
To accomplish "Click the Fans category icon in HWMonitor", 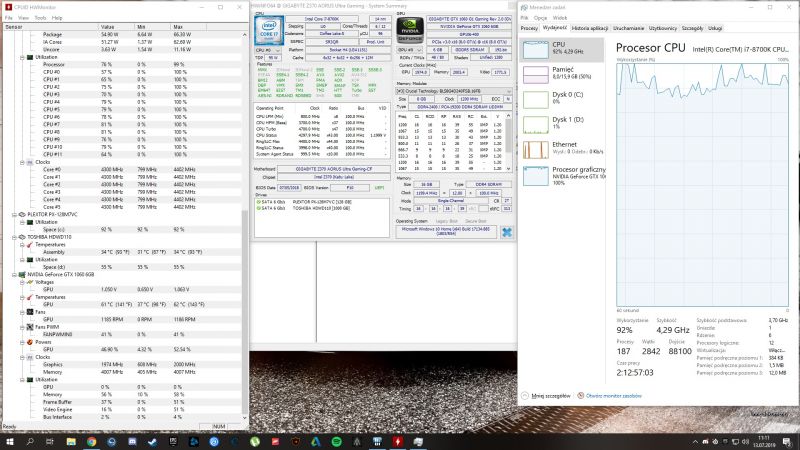I will tap(30, 312).
